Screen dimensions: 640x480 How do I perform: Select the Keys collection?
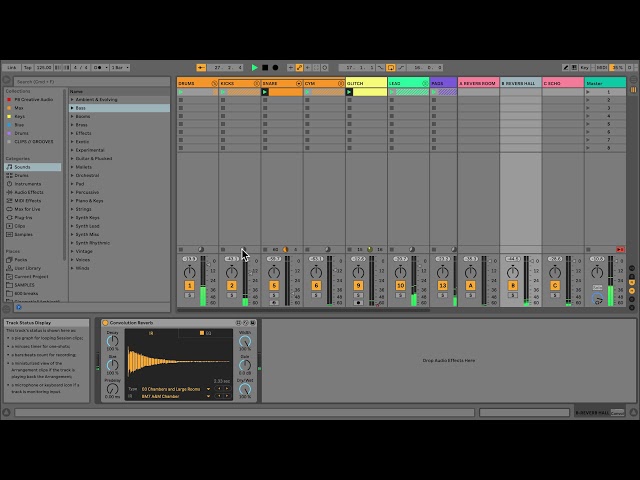click(x=20, y=116)
